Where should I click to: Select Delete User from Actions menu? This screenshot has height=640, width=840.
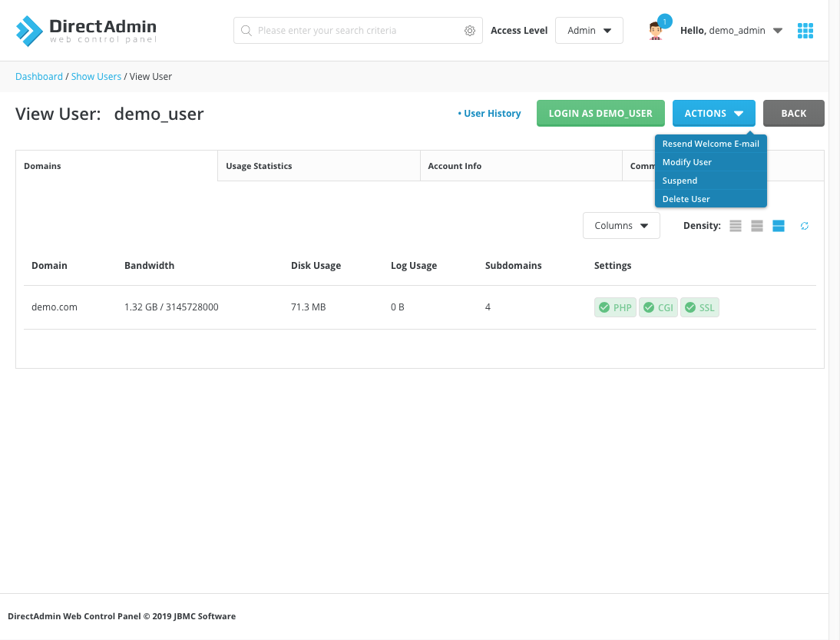point(686,199)
